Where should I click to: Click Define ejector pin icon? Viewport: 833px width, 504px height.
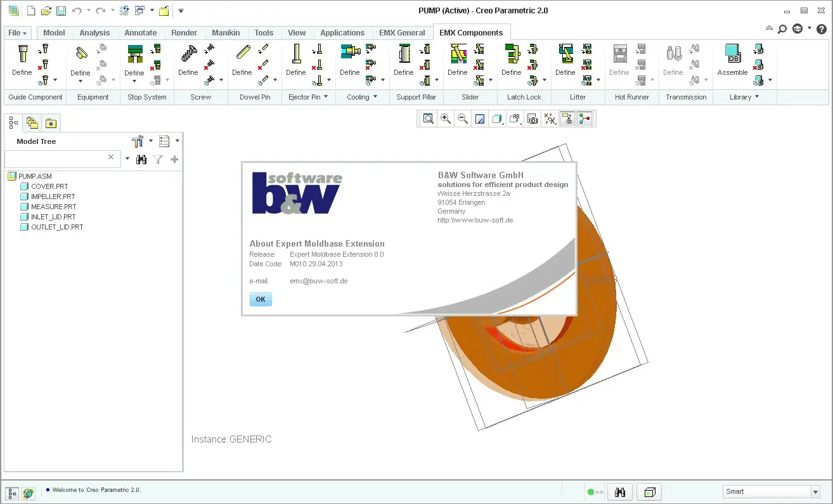[296, 53]
